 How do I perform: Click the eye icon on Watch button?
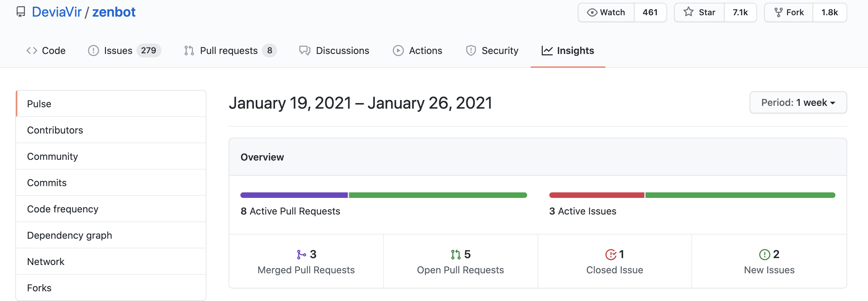(x=592, y=12)
